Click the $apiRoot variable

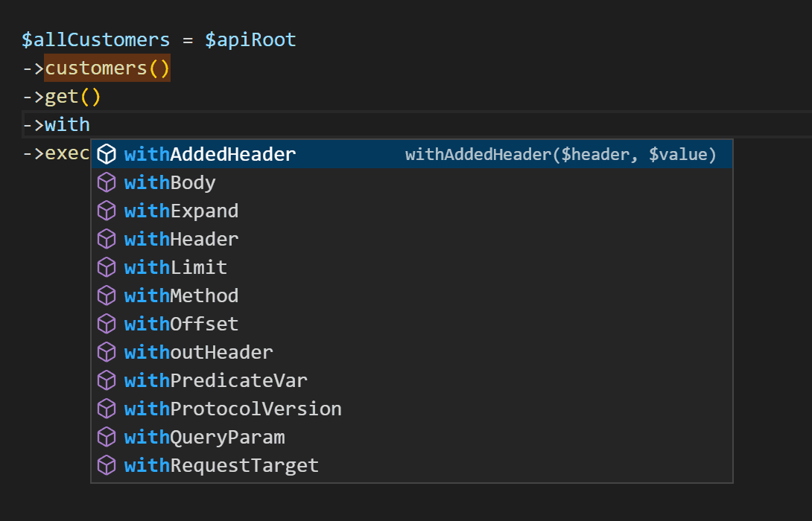[250, 39]
